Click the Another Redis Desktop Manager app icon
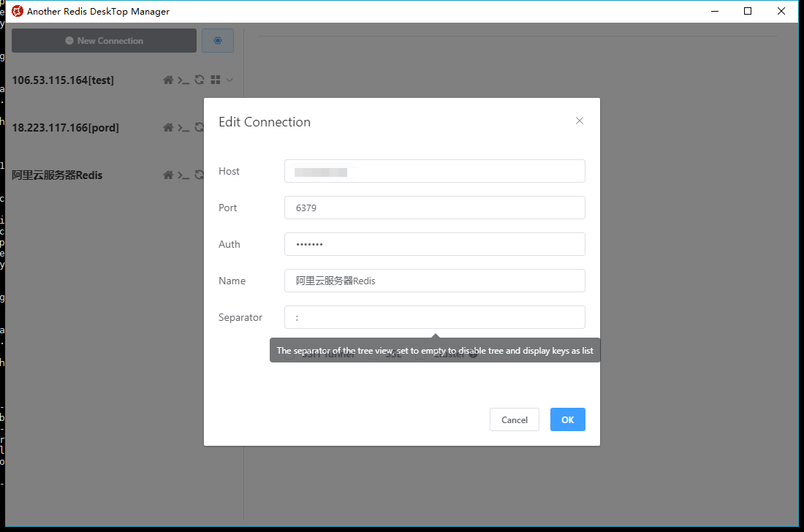Image resolution: width=804 pixels, height=532 pixels. (x=18, y=11)
